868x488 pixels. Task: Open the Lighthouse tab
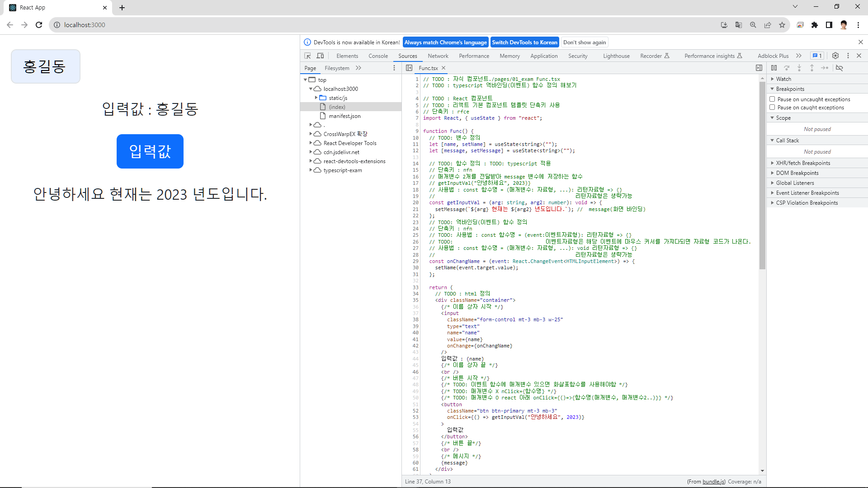click(x=616, y=56)
